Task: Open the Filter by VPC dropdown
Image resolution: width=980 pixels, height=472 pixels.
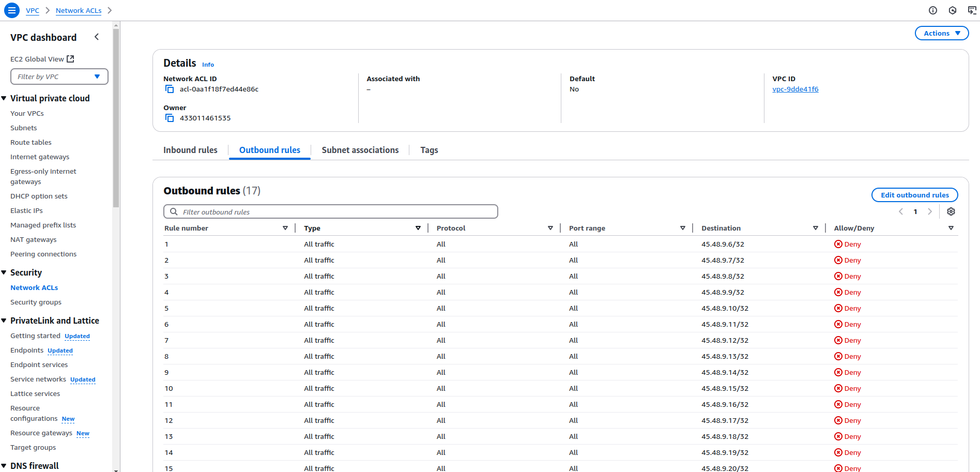Action: (59, 77)
